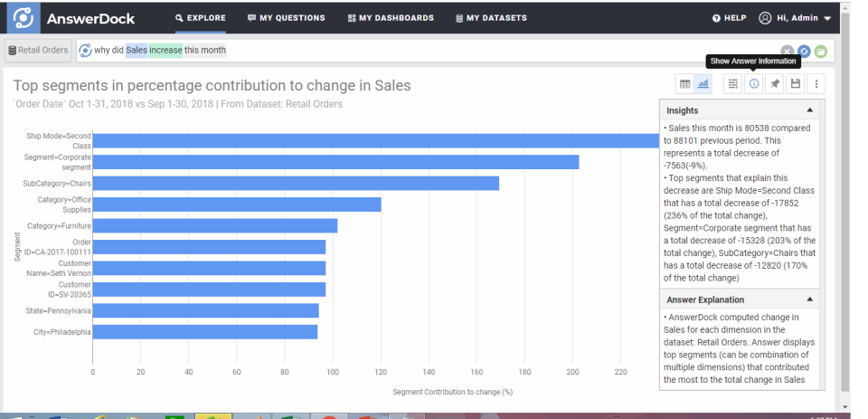Open the three-dot more options menu
Screen dimensions: 868x419
click(x=816, y=83)
